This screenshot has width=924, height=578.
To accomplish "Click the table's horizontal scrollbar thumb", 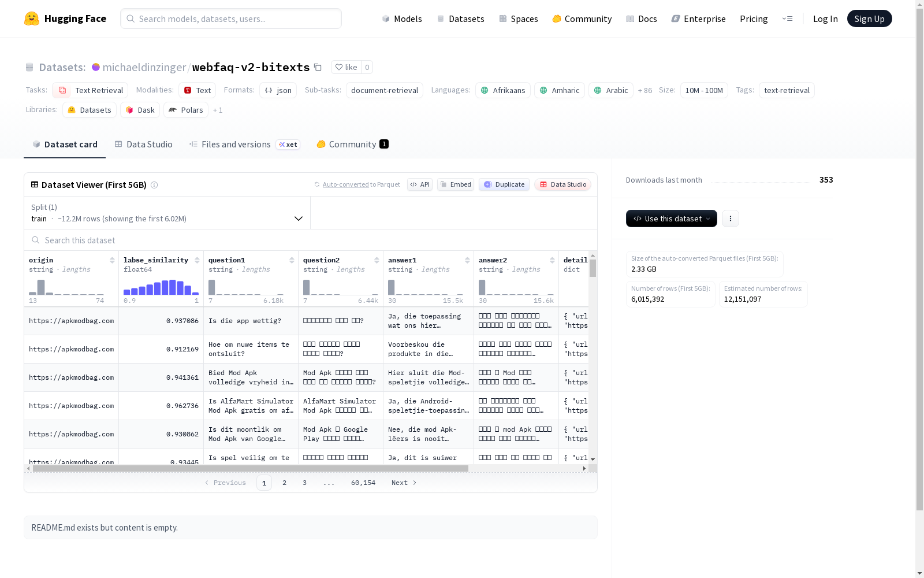I will [251, 468].
